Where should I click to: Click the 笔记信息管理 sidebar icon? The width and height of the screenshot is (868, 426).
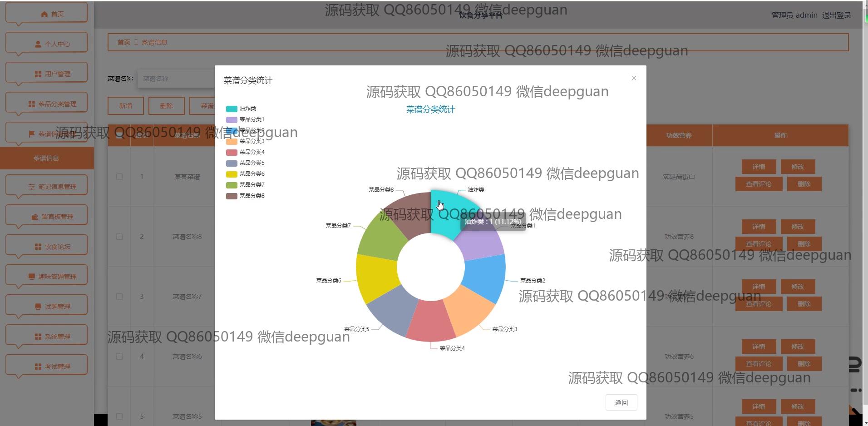pos(31,187)
